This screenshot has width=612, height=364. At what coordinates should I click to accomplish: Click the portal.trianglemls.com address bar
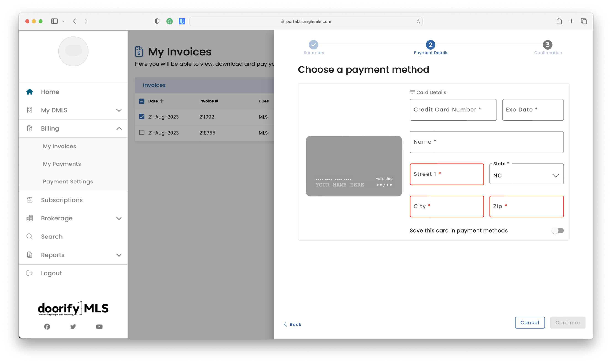coord(306,21)
